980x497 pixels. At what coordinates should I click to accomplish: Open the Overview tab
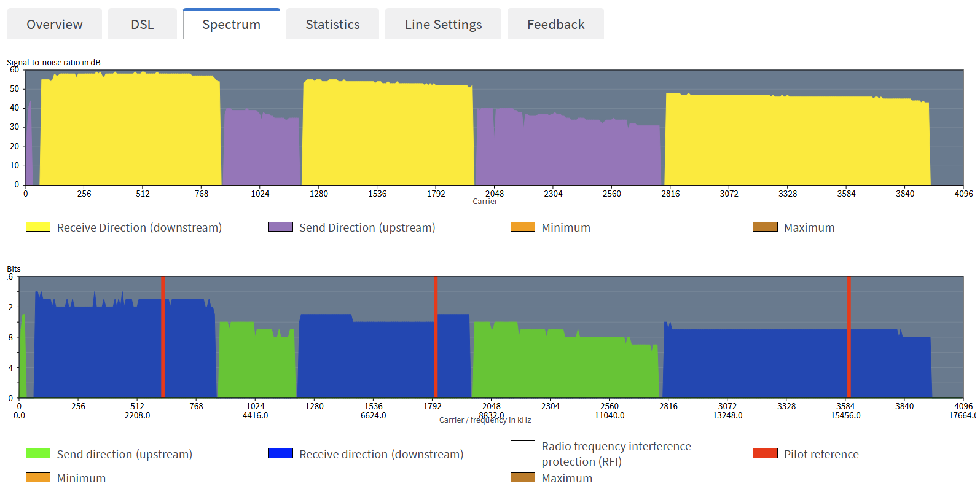pos(54,25)
